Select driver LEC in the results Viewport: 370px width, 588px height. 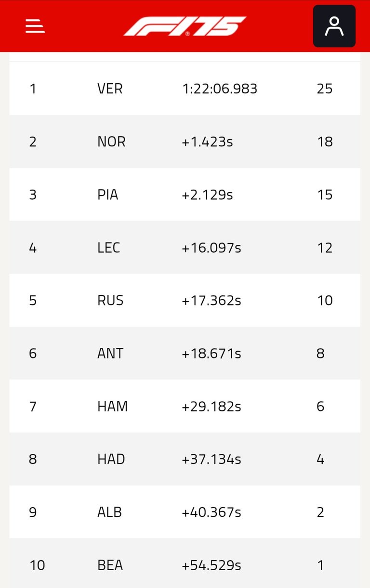point(108,247)
